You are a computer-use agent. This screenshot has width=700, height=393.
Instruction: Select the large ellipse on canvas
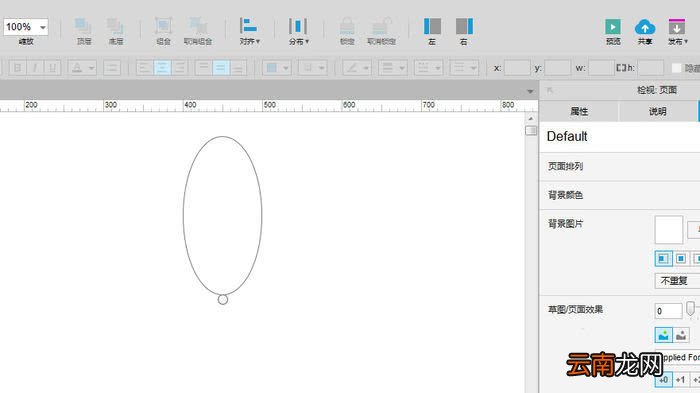click(x=222, y=215)
